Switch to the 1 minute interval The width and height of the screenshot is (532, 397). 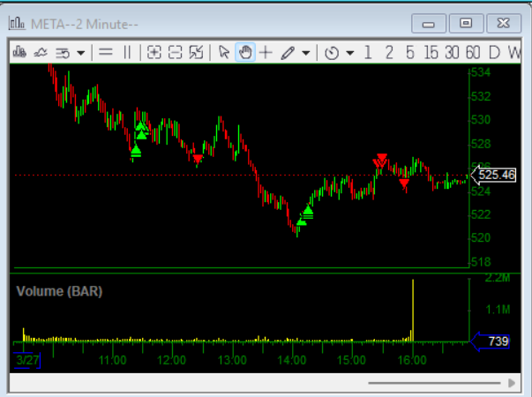(368, 53)
